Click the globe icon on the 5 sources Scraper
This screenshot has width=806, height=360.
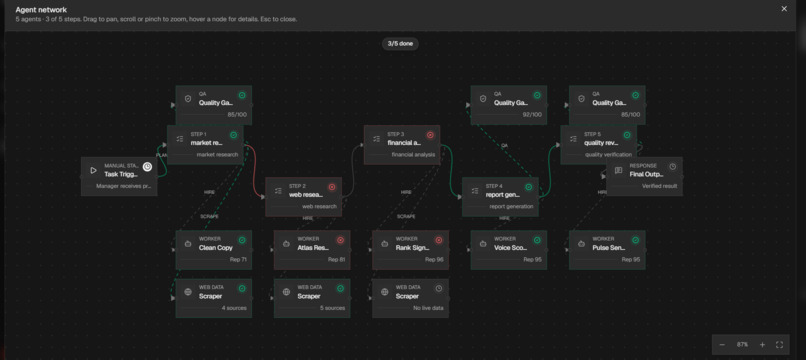tap(286, 292)
